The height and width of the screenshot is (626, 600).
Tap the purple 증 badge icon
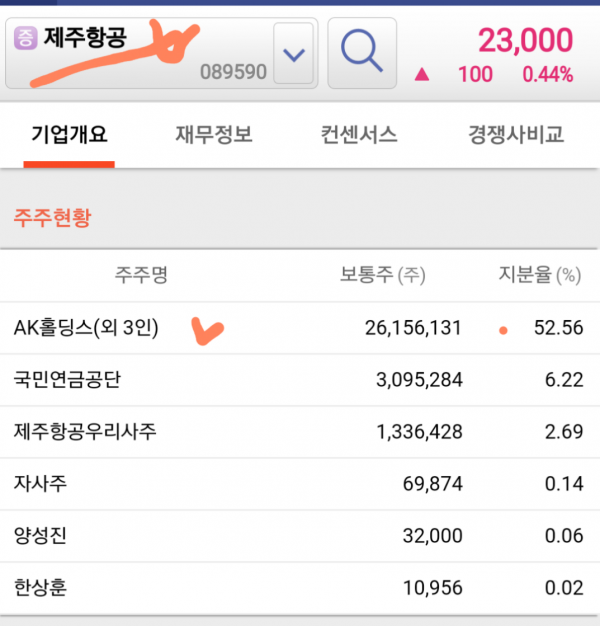click(26, 38)
